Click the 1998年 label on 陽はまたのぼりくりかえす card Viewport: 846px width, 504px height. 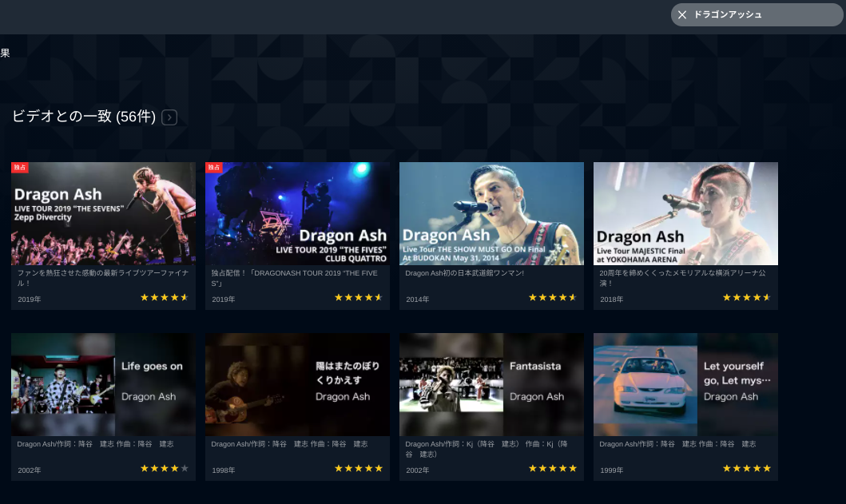[224, 470]
